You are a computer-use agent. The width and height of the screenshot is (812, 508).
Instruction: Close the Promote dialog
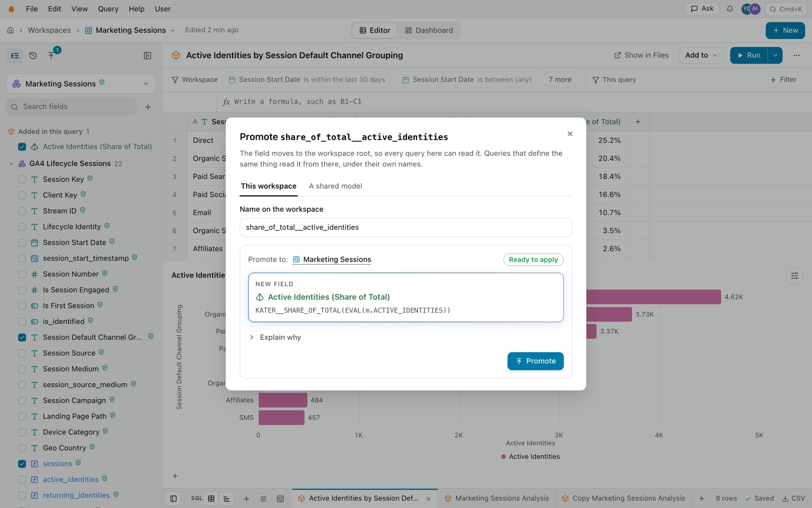point(570,134)
